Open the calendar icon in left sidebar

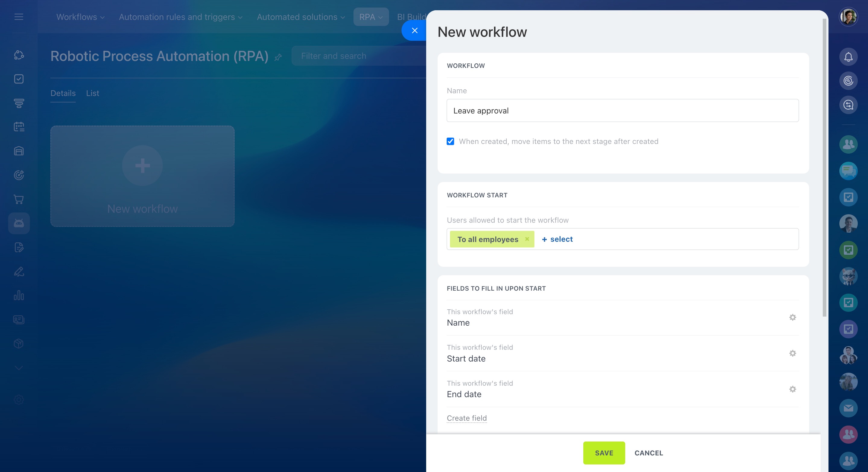(x=19, y=127)
